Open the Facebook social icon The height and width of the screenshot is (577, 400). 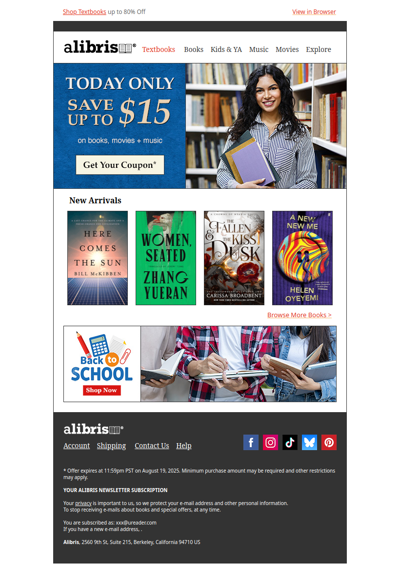pyautogui.click(x=251, y=442)
